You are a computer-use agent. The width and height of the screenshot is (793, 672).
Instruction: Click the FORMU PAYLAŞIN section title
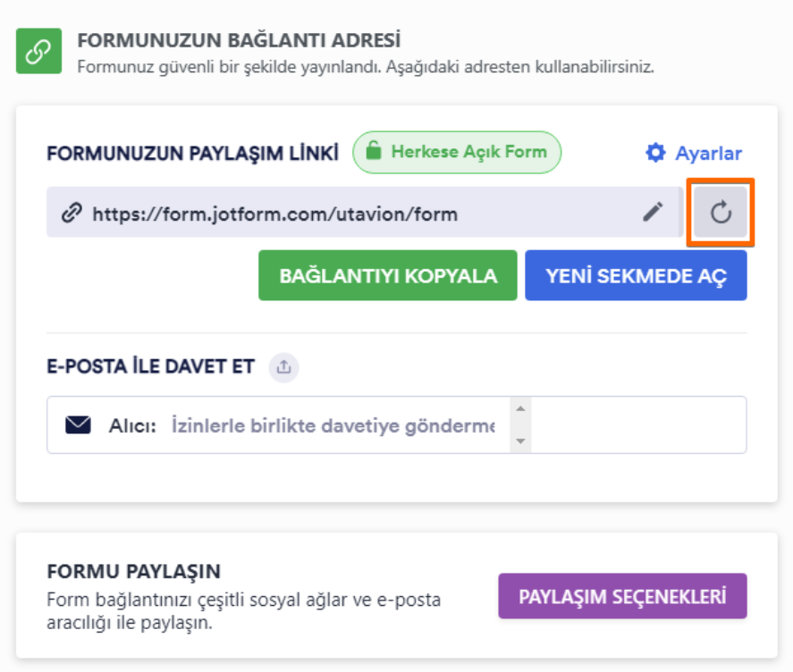(x=134, y=571)
